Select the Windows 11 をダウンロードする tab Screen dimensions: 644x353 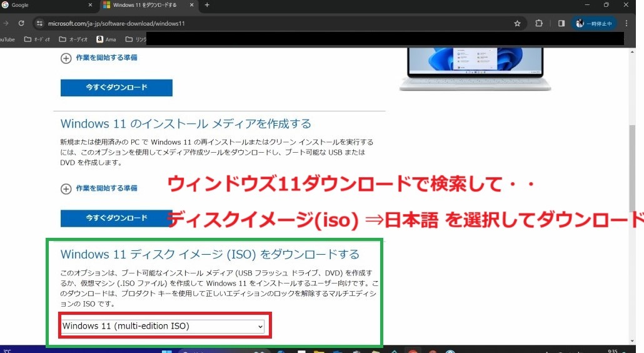point(144,5)
